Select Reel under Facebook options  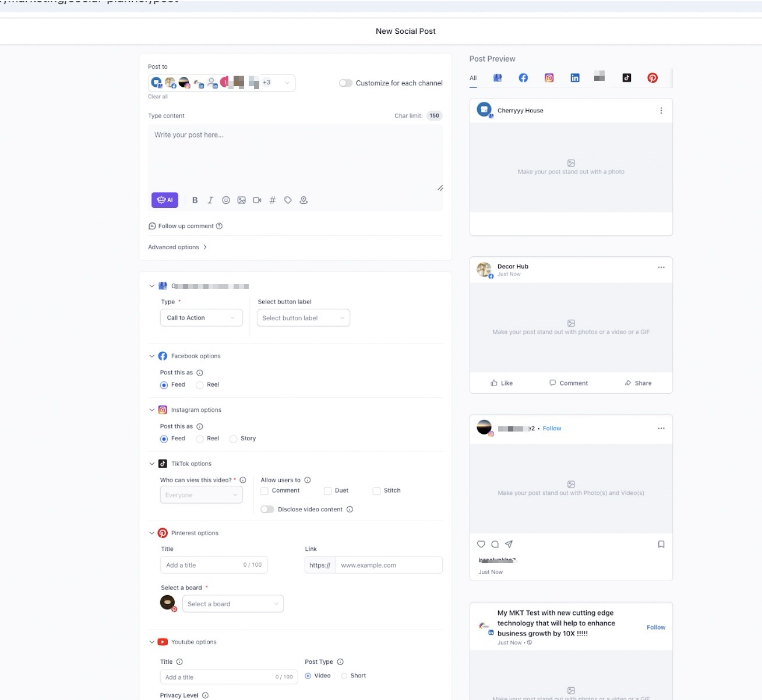(200, 385)
